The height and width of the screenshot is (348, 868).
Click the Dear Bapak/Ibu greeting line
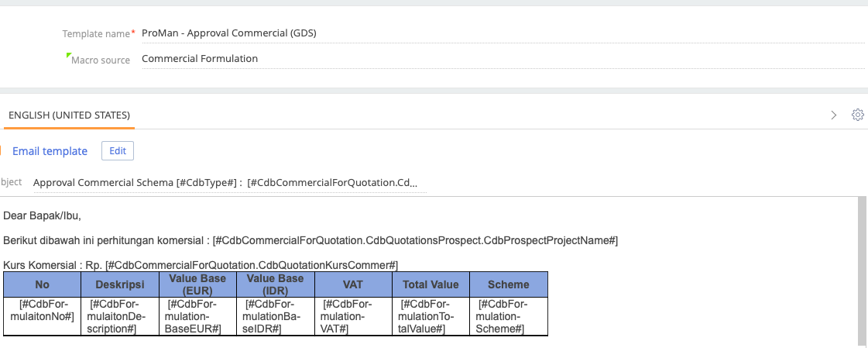click(42, 216)
